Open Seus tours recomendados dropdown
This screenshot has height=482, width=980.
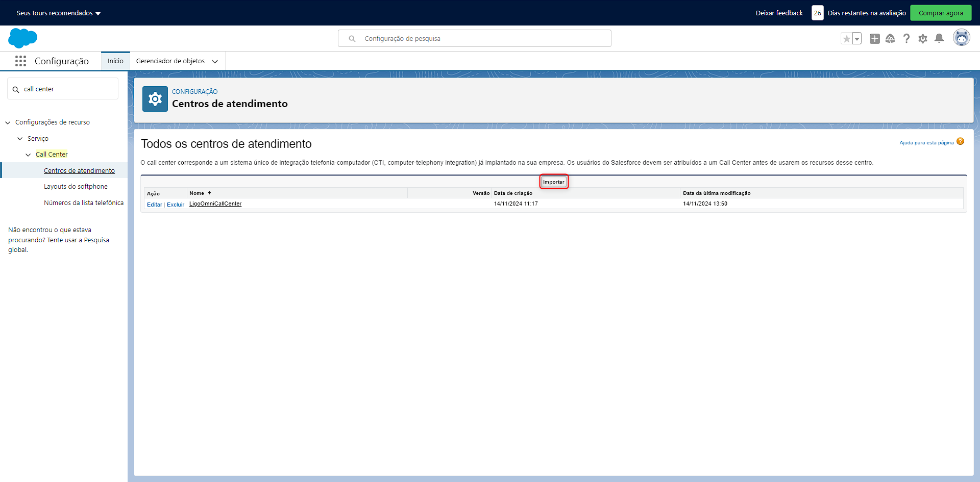tap(59, 13)
